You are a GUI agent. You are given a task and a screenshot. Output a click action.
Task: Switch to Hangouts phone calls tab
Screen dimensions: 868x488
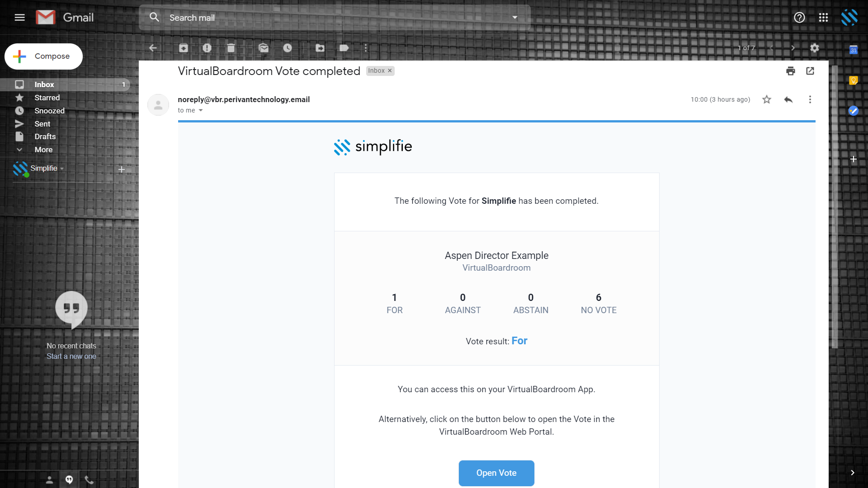89,480
